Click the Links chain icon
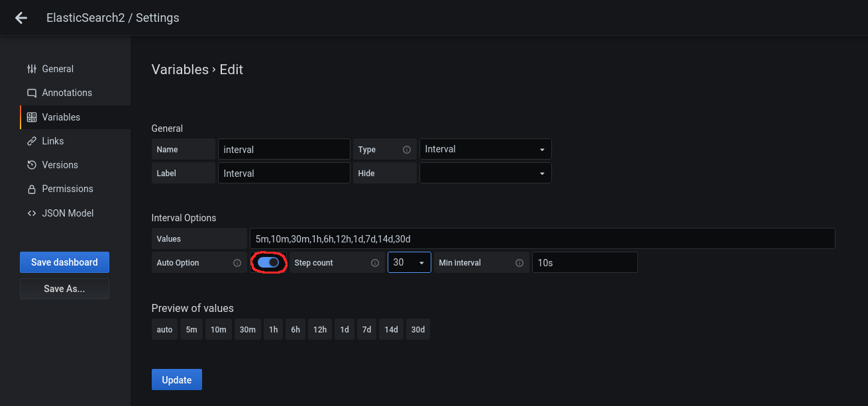 [31, 141]
